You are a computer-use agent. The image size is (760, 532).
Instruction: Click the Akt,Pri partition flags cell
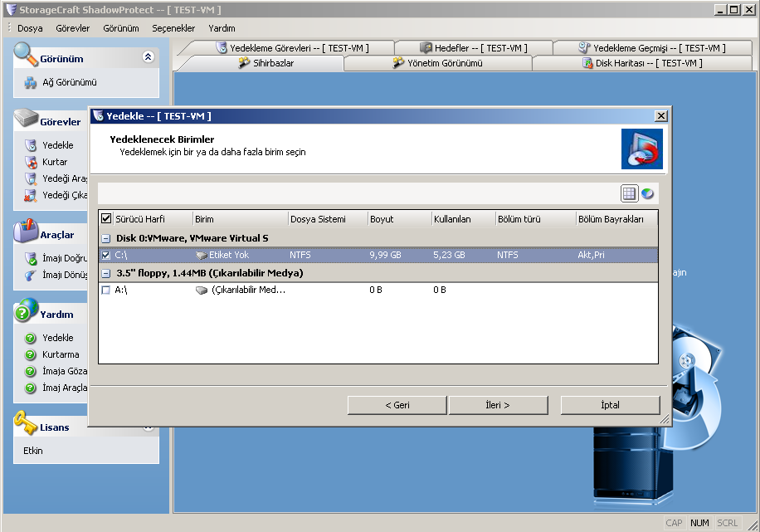(591, 255)
